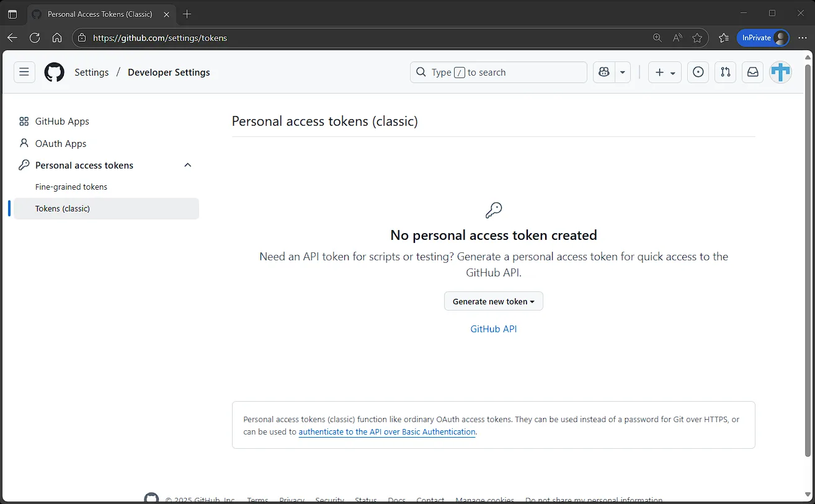The width and height of the screenshot is (815, 504).
Task: Open Generate new token dropdown
Action: [x=494, y=301]
